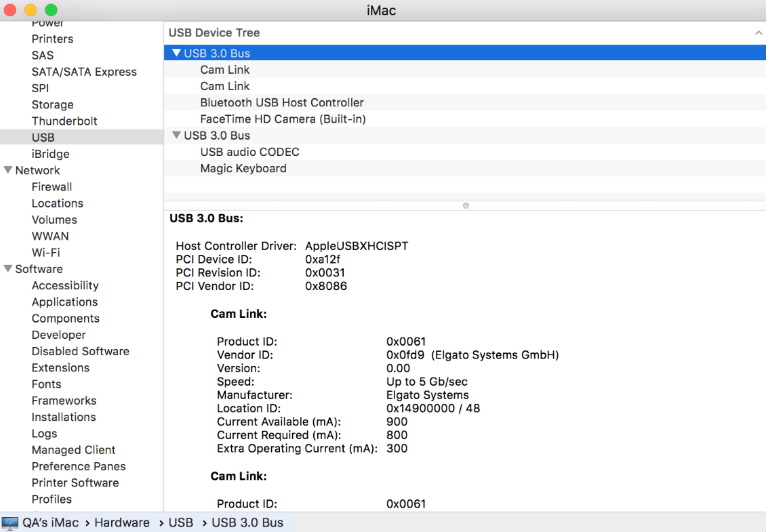Select Logs under Software

[44, 433]
